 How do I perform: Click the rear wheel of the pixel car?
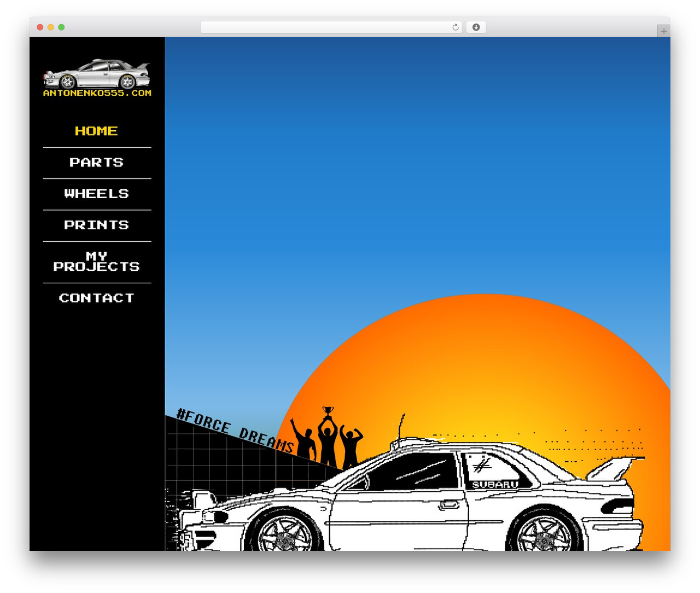pos(545,534)
